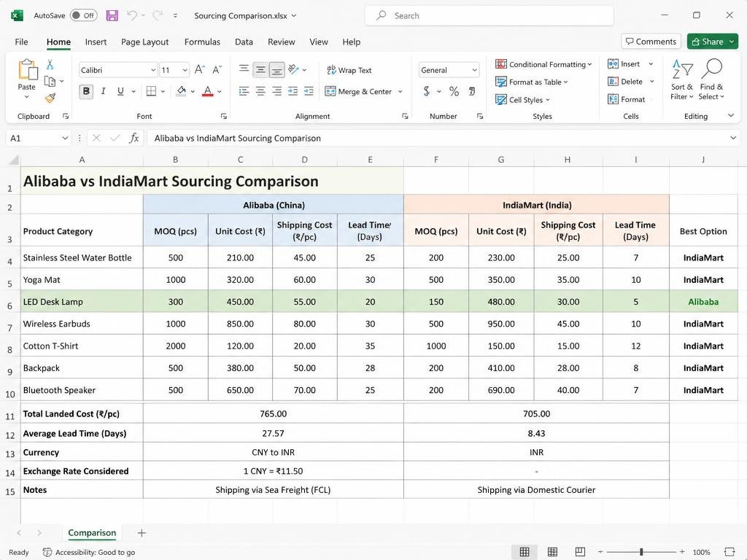Click the Borders icon
Image resolution: width=747 pixels, height=560 pixels.
[151, 91]
